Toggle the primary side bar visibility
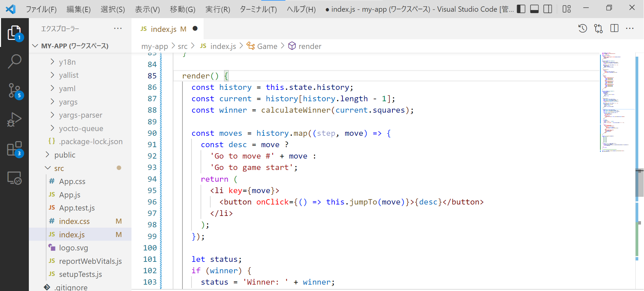 (521, 9)
